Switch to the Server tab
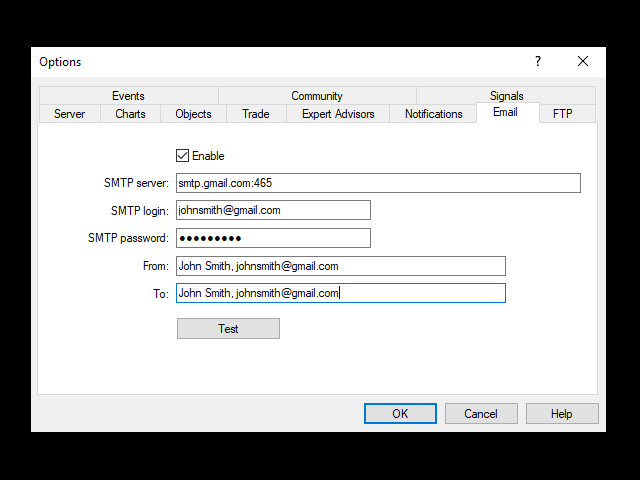Viewport: 640px width, 480px height. (69, 114)
